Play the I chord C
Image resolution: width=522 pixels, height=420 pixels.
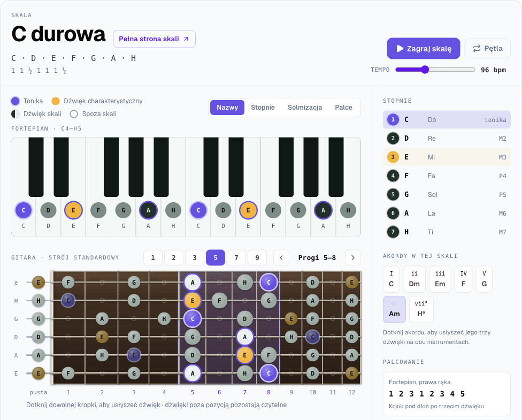391,279
